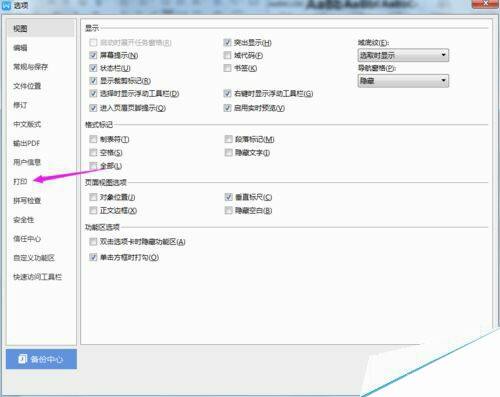Go to 输出PDF options
The image size is (500, 397).
(x=26, y=143)
